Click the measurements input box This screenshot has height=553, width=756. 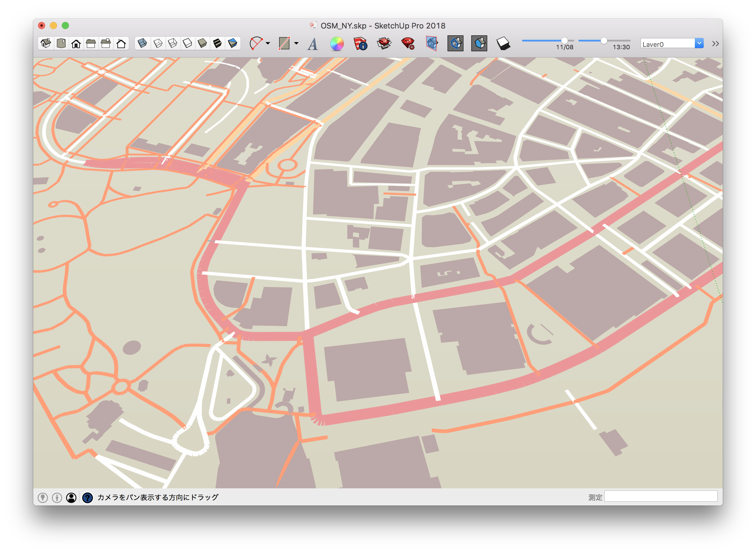[661, 496]
